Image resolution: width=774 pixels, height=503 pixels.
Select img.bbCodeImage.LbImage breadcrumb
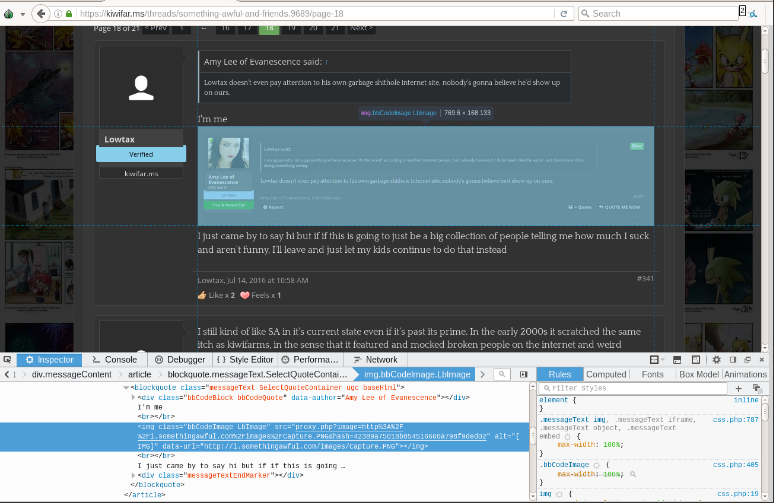(417, 374)
